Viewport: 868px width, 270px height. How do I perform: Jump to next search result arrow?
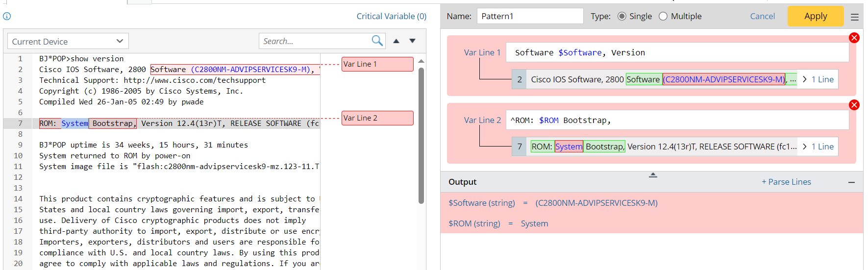412,41
